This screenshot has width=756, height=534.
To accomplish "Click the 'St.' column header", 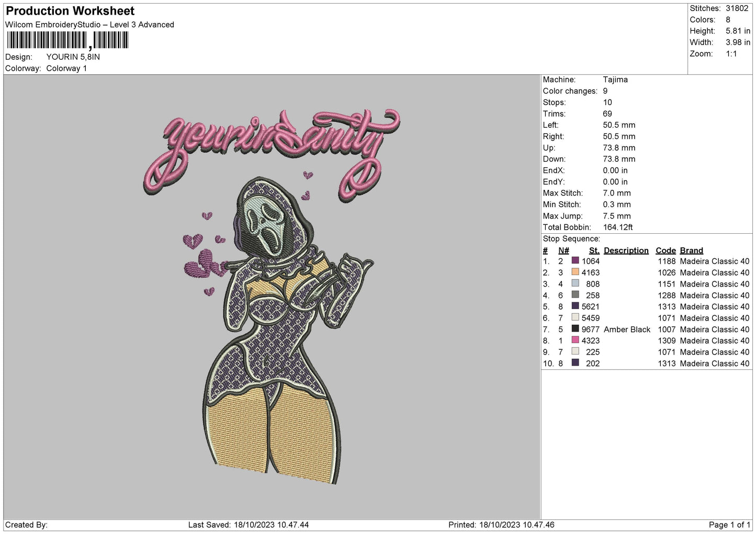I will [x=594, y=251].
